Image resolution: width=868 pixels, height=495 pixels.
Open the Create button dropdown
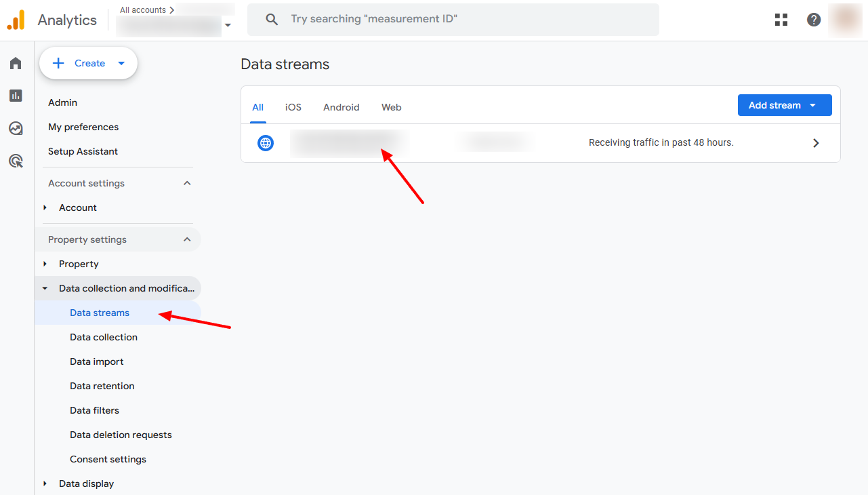pyautogui.click(x=121, y=63)
